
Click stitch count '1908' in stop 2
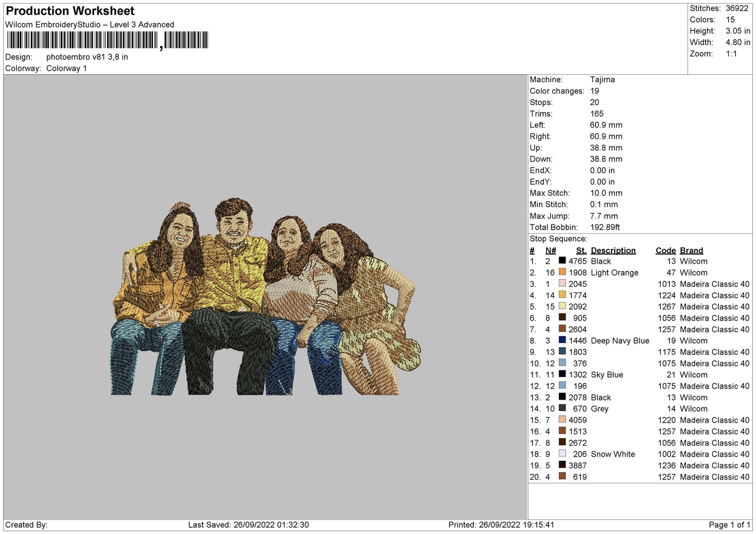[x=578, y=272]
